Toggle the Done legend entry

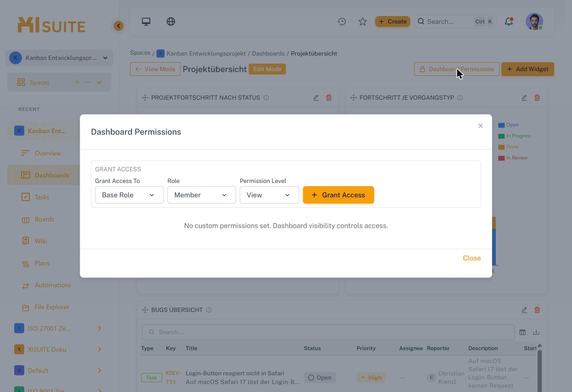(508, 147)
